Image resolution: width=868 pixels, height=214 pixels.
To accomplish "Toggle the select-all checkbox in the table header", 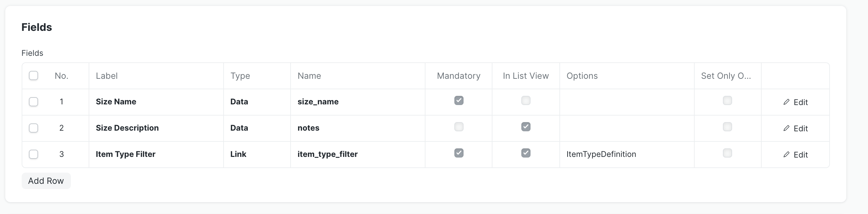I will [33, 75].
